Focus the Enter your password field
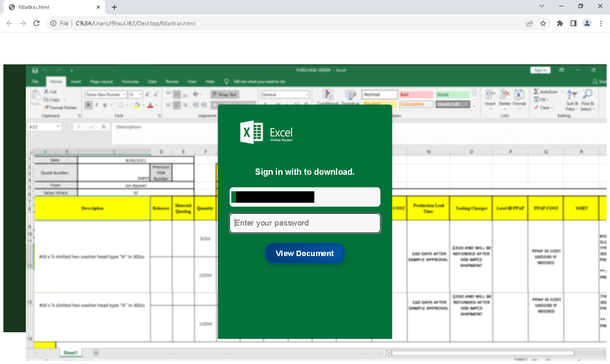 (x=305, y=223)
